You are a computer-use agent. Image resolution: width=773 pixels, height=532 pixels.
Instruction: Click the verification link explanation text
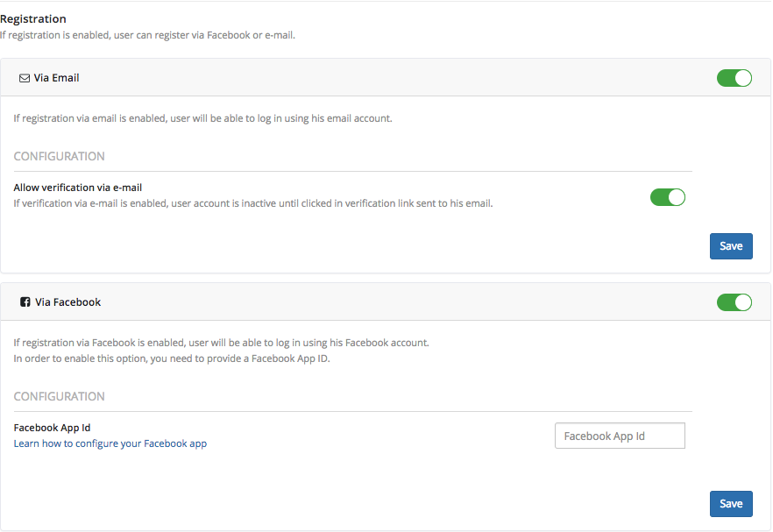pyautogui.click(x=253, y=203)
